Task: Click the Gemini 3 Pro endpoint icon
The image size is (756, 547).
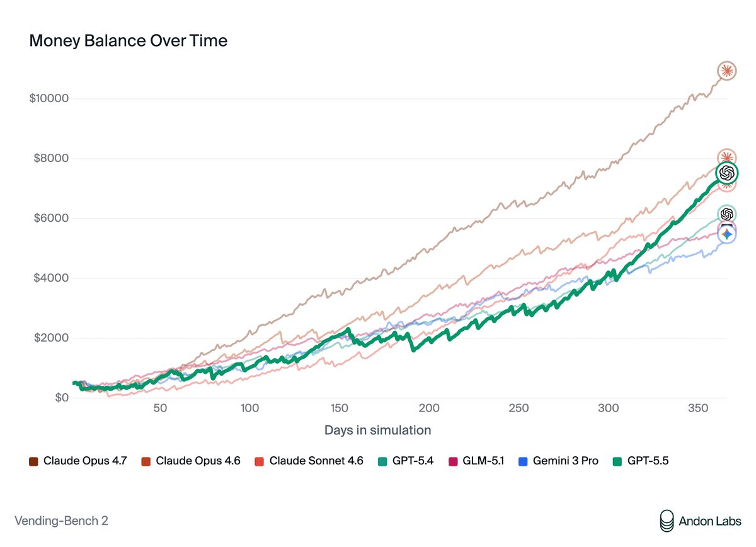Action: coord(726,234)
